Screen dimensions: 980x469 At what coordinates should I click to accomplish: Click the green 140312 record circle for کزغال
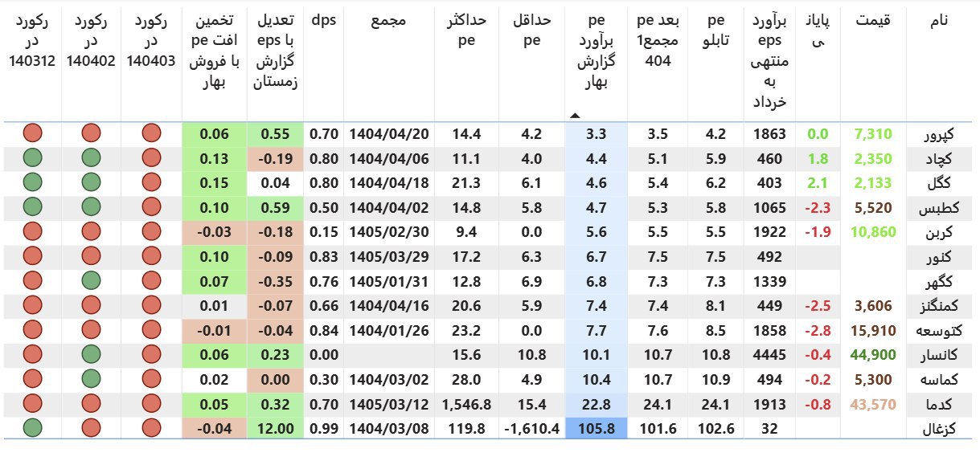[x=33, y=428]
